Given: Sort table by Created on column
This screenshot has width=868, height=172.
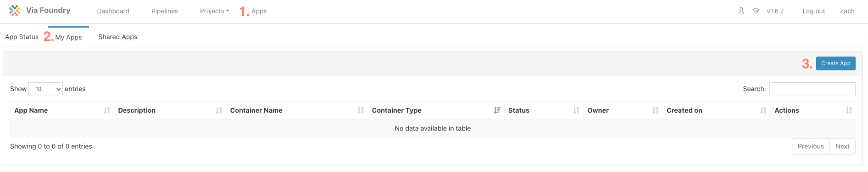Looking at the screenshot, I should (x=717, y=110).
